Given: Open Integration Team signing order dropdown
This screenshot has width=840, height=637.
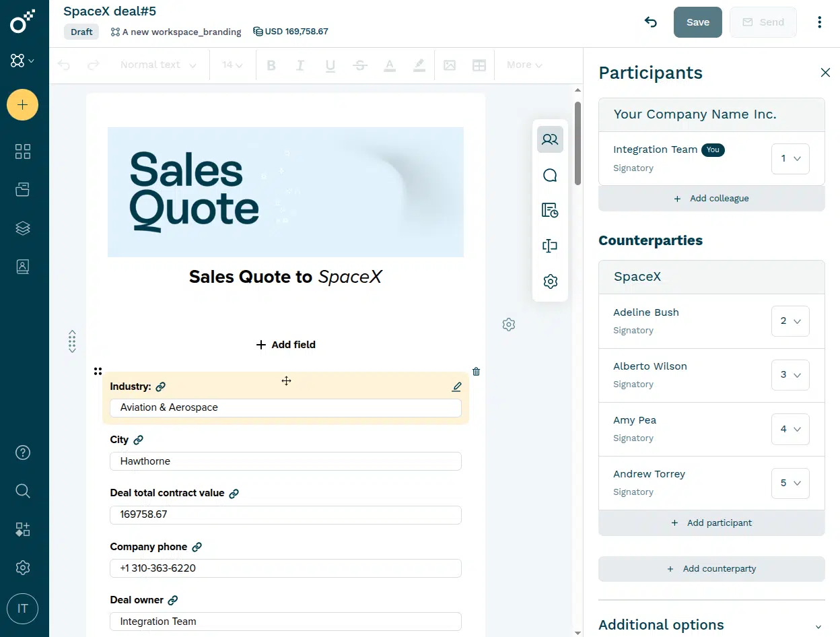Looking at the screenshot, I should point(790,159).
